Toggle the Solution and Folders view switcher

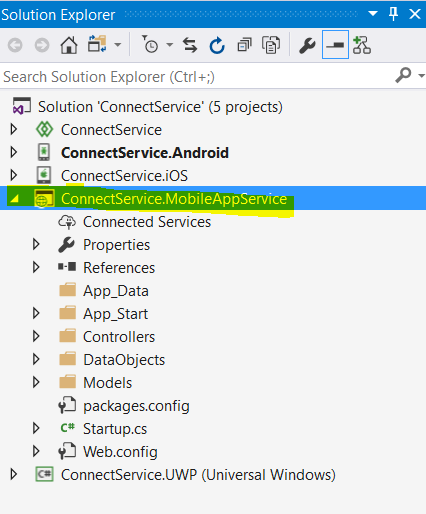point(97,44)
